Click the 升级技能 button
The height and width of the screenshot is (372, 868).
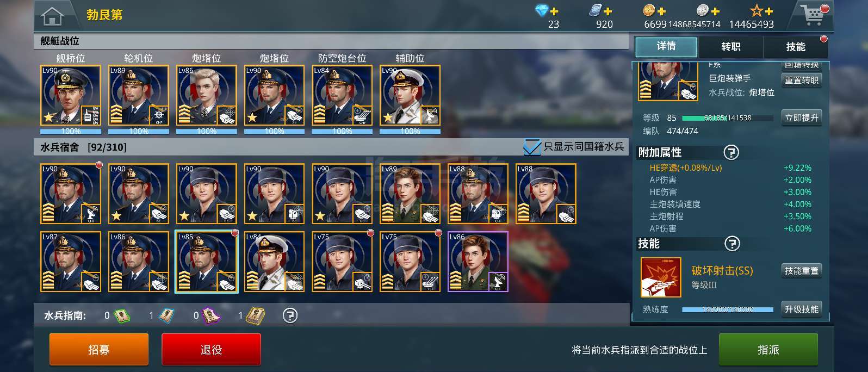(801, 309)
